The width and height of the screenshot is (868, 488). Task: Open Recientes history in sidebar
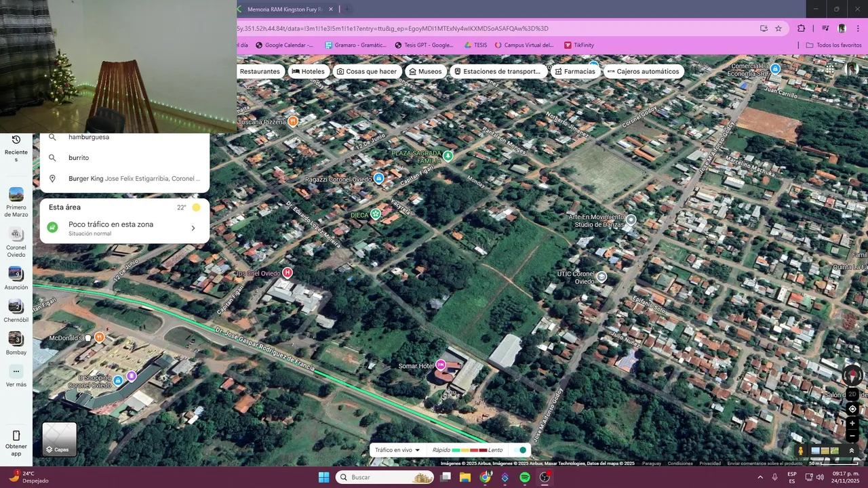pyautogui.click(x=16, y=148)
